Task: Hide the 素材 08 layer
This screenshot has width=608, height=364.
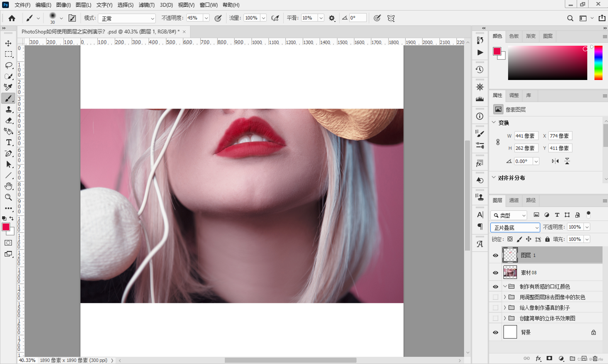Action: pos(496,273)
